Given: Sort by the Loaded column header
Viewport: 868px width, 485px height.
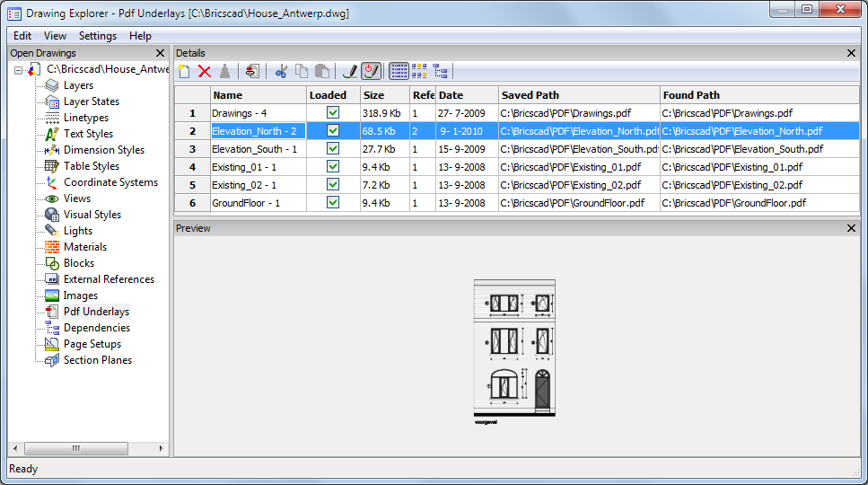Looking at the screenshot, I should [333, 95].
